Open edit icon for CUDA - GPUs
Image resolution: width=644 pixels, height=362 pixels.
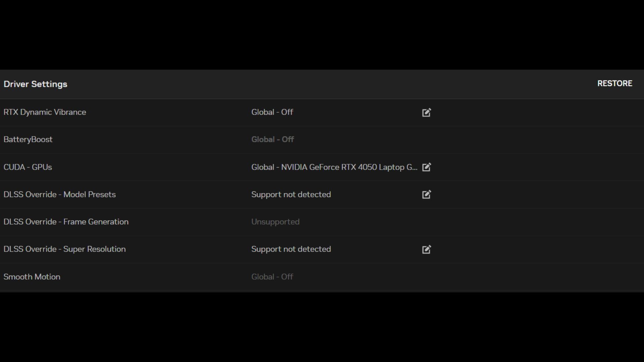(x=426, y=167)
